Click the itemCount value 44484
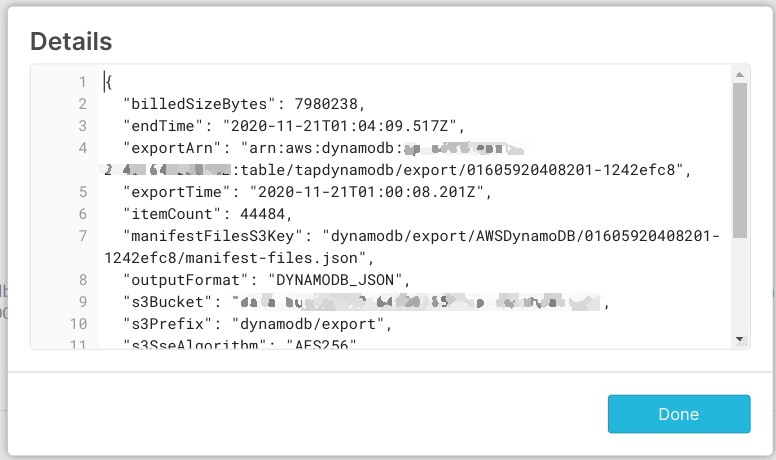776x460 pixels. click(x=253, y=214)
